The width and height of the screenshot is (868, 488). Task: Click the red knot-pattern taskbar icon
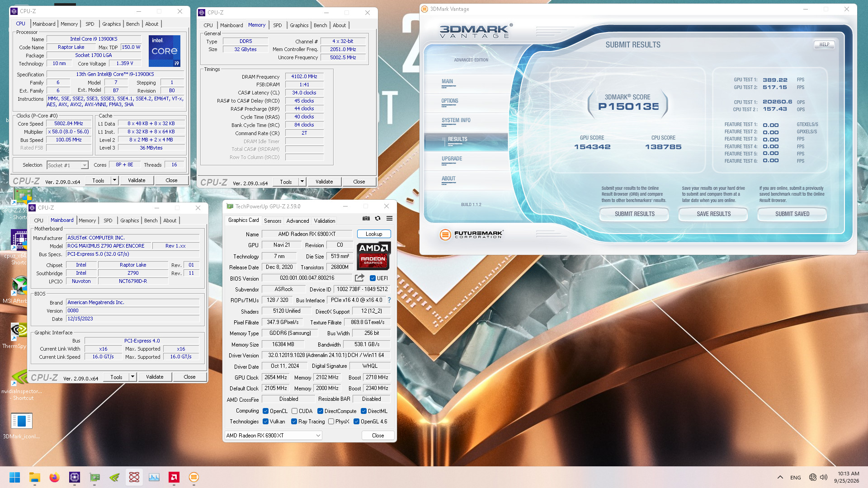click(x=134, y=477)
